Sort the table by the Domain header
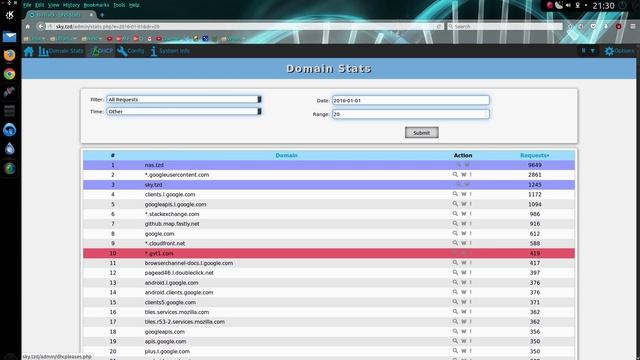 pyautogui.click(x=287, y=155)
